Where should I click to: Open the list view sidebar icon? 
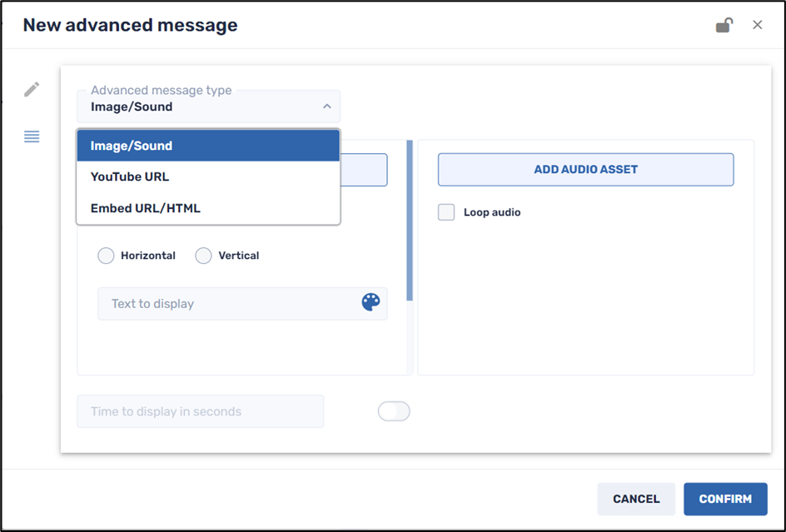pos(32,136)
